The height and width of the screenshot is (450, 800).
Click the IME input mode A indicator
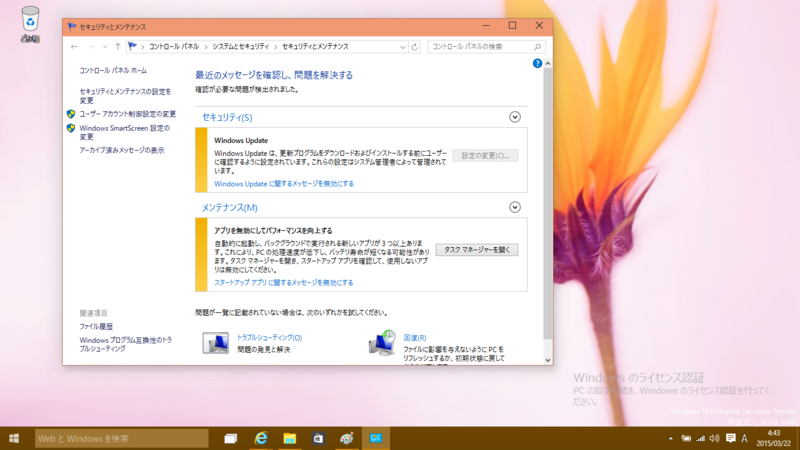click(744, 438)
